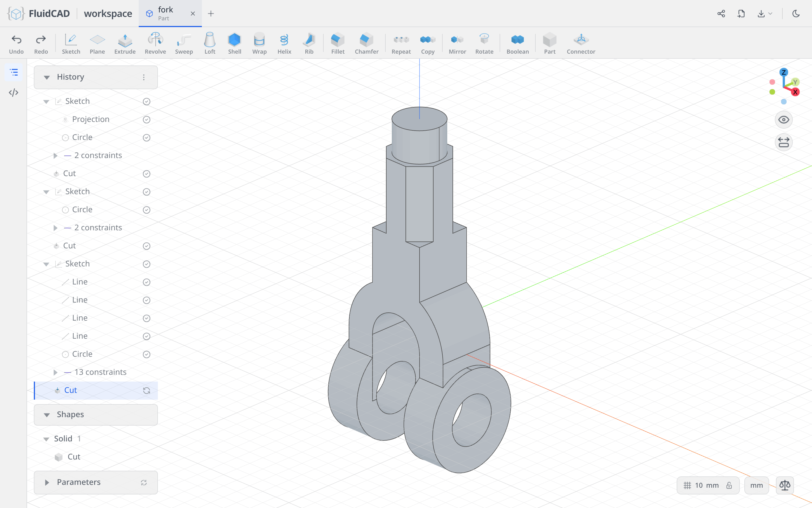
Task: Click the FluidCAD logo
Action: pyautogui.click(x=39, y=14)
